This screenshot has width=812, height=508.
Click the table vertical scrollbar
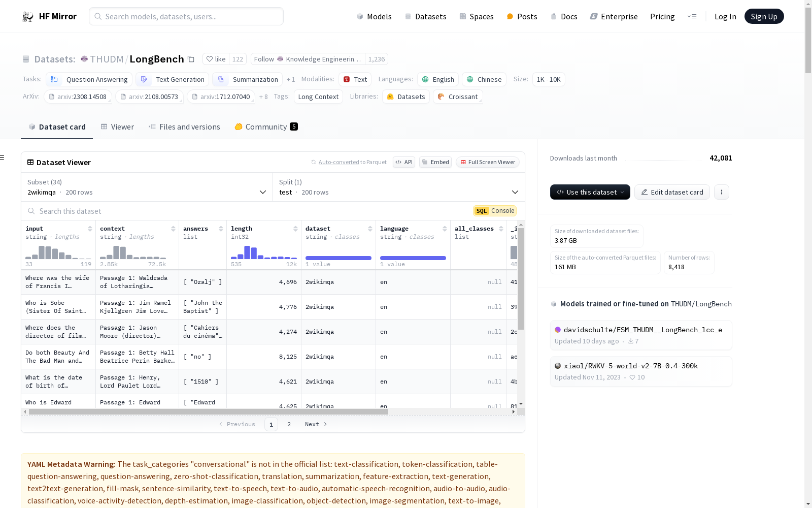(521, 278)
